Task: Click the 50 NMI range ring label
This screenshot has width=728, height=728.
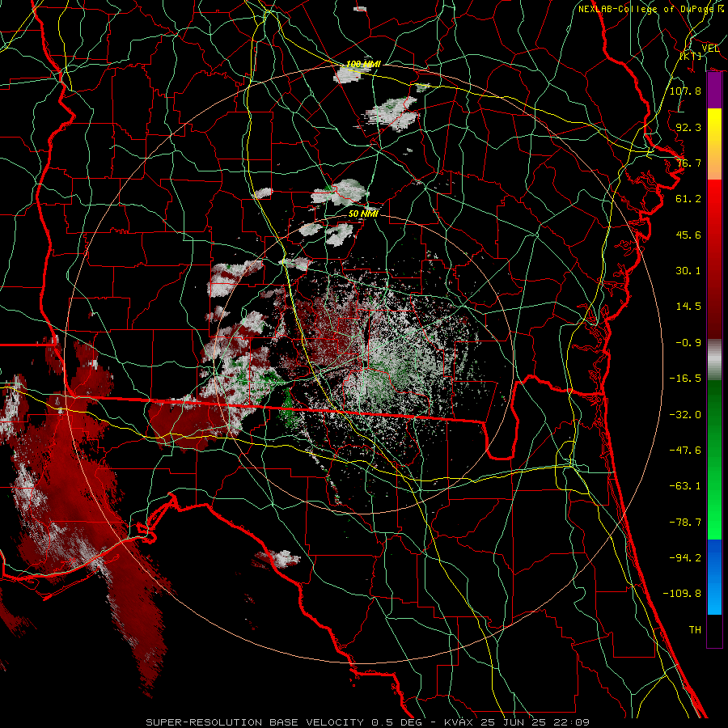Action: point(363,214)
